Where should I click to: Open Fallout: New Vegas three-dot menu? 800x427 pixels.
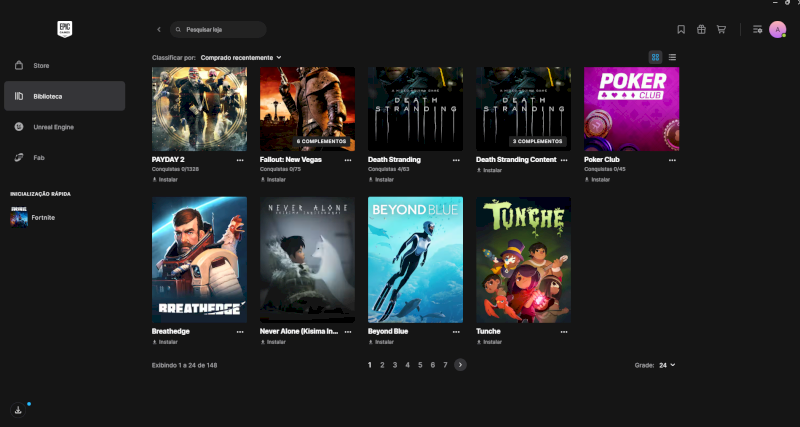pyautogui.click(x=348, y=160)
